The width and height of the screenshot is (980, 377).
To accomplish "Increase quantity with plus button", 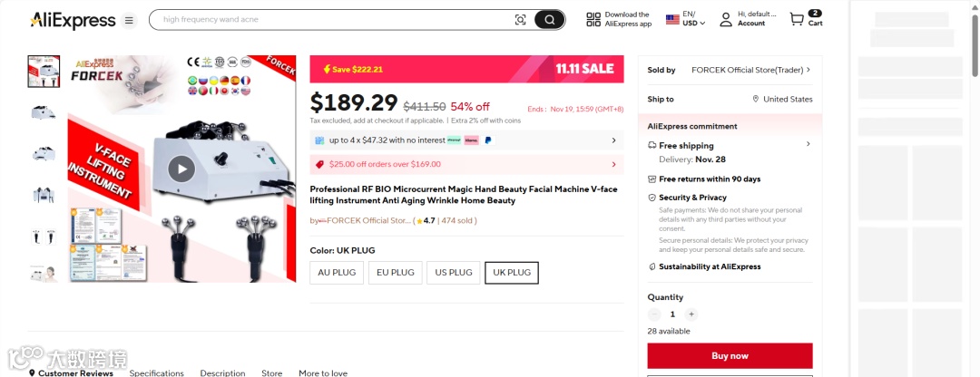I will pos(691,314).
